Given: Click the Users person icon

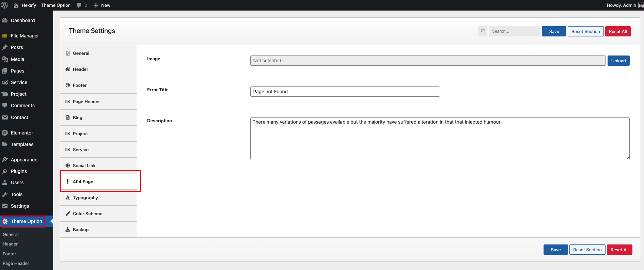Looking at the screenshot, I should pos(5,182).
